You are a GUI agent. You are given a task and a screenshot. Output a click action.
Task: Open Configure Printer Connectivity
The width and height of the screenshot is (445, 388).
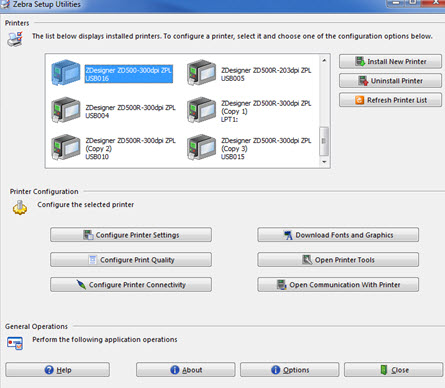click(x=131, y=285)
